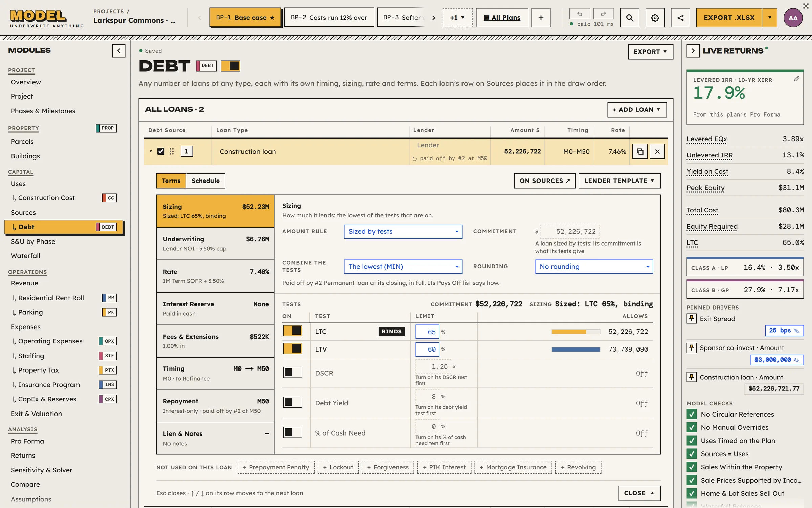Viewport: 812px width, 508px height.
Task: Collapse the Modules sidebar chevron
Action: pos(119,51)
